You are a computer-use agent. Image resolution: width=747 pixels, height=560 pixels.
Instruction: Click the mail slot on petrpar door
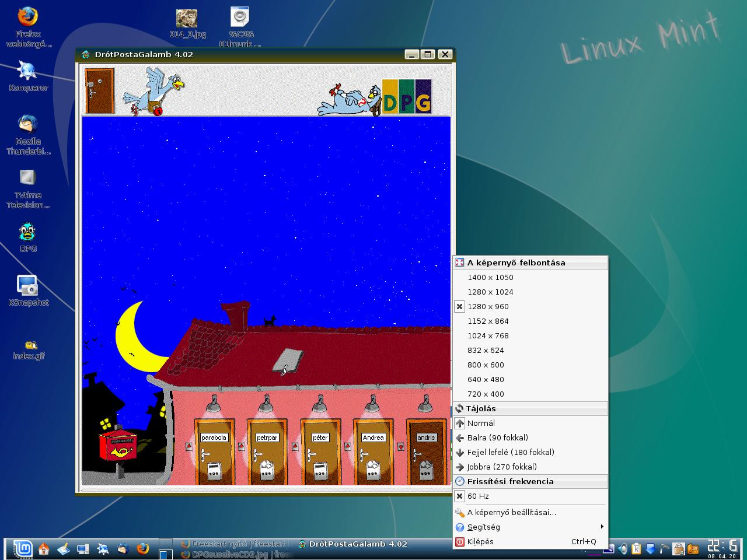pyautogui.click(x=267, y=470)
